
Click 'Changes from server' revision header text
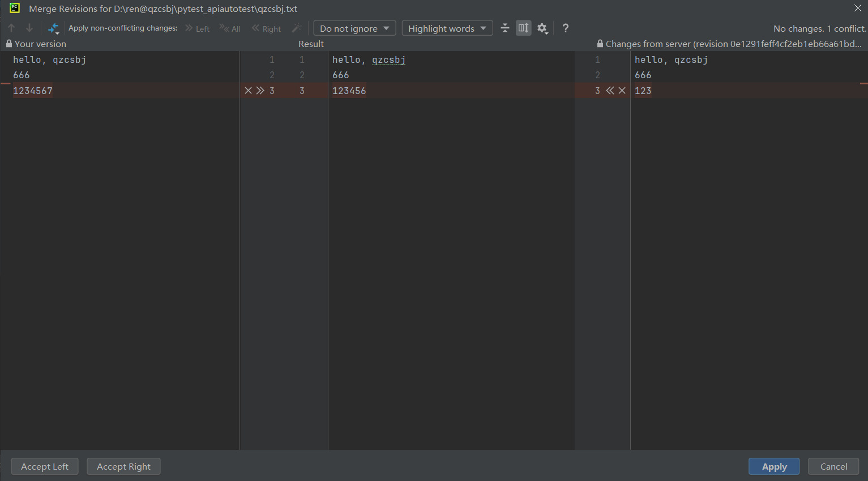click(x=734, y=44)
